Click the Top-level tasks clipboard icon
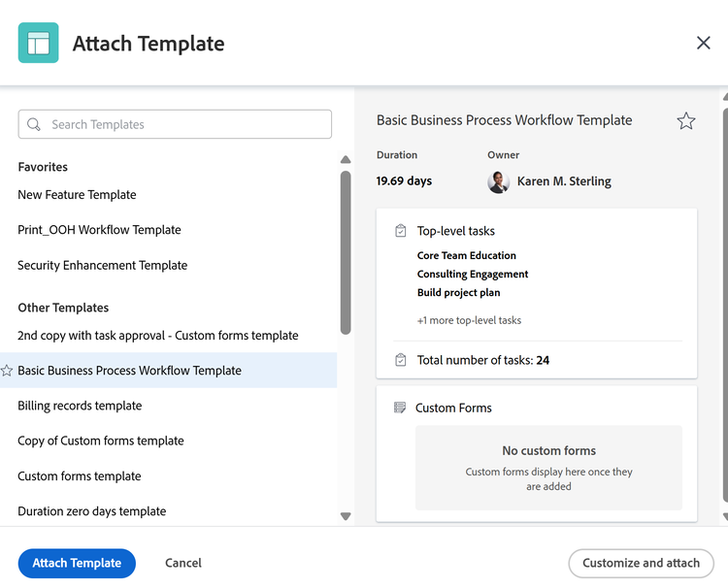The height and width of the screenshot is (588, 728). pos(400,231)
